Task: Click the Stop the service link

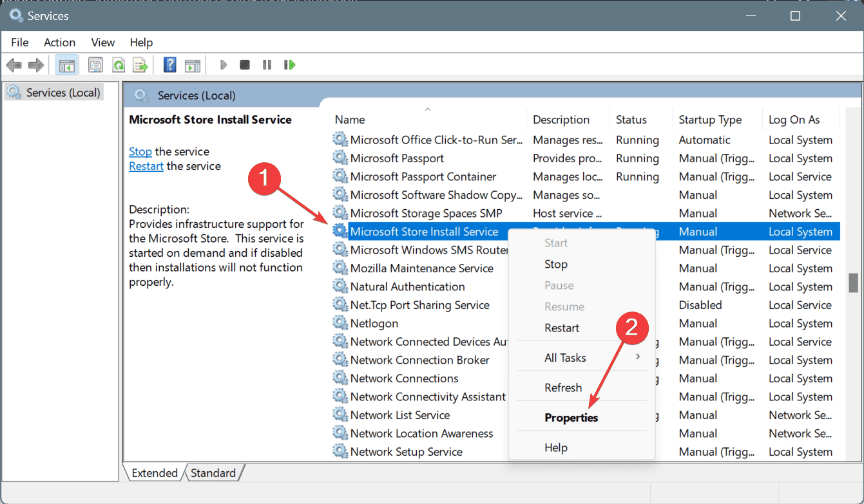Action: click(140, 152)
